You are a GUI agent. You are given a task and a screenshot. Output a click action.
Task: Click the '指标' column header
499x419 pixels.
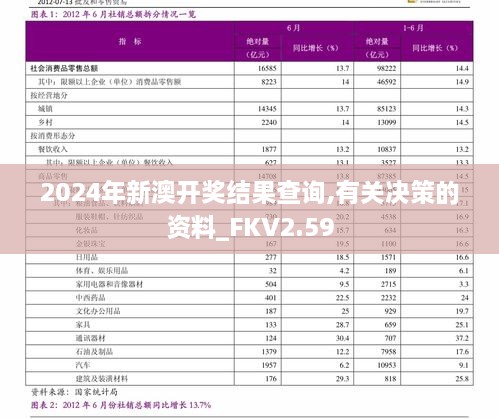[130, 41]
